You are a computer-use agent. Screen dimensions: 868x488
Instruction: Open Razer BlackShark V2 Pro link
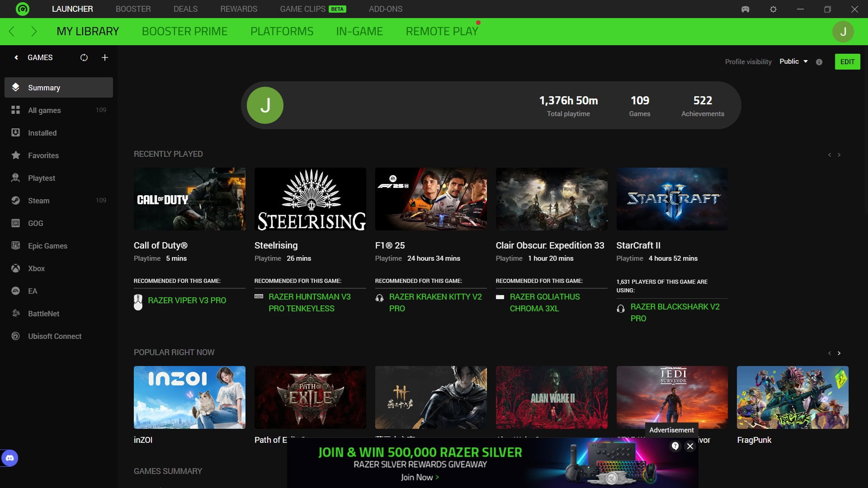(x=675, y=313)
